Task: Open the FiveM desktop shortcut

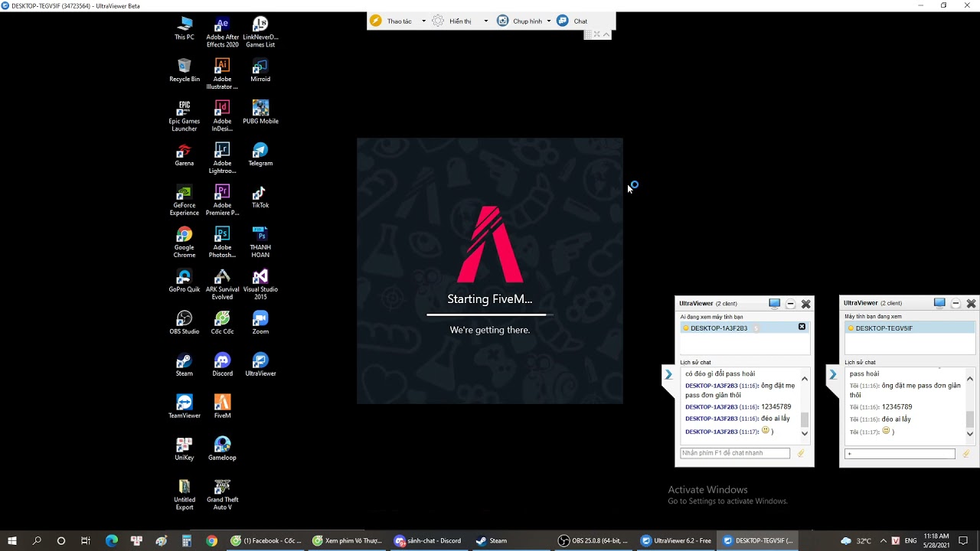Action: (222, 403)
